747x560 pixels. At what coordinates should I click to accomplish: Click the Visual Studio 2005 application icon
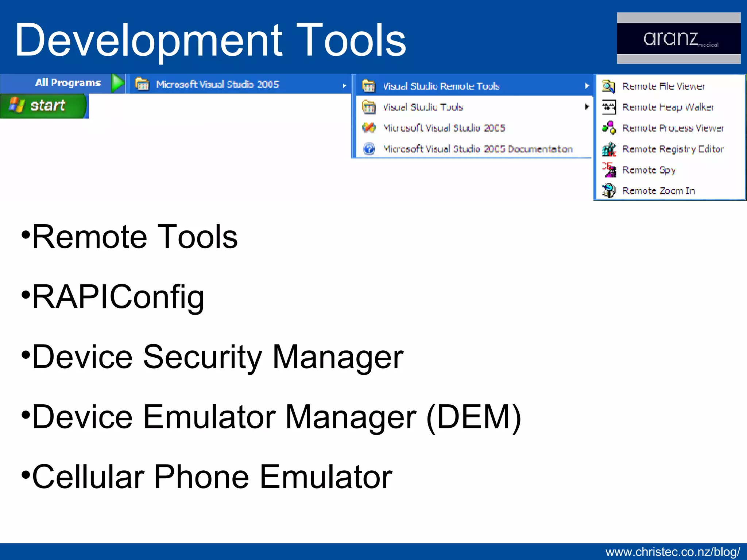369,128
